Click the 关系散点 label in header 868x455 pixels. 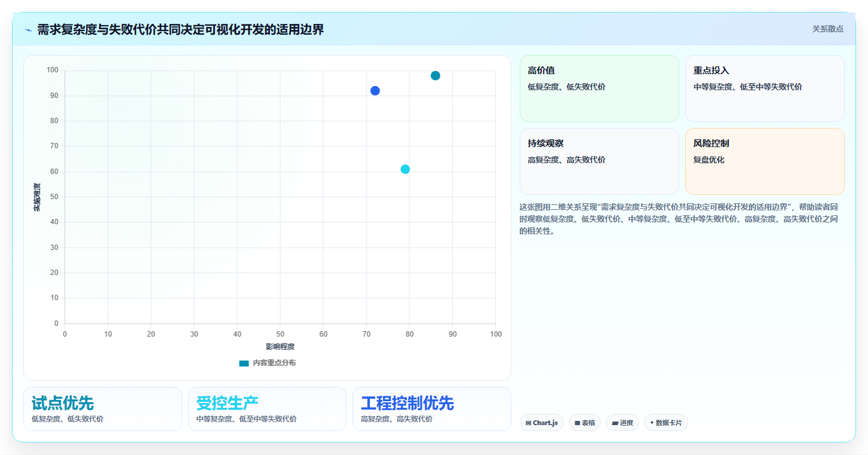pyautogui.click(x=827, y=29)
